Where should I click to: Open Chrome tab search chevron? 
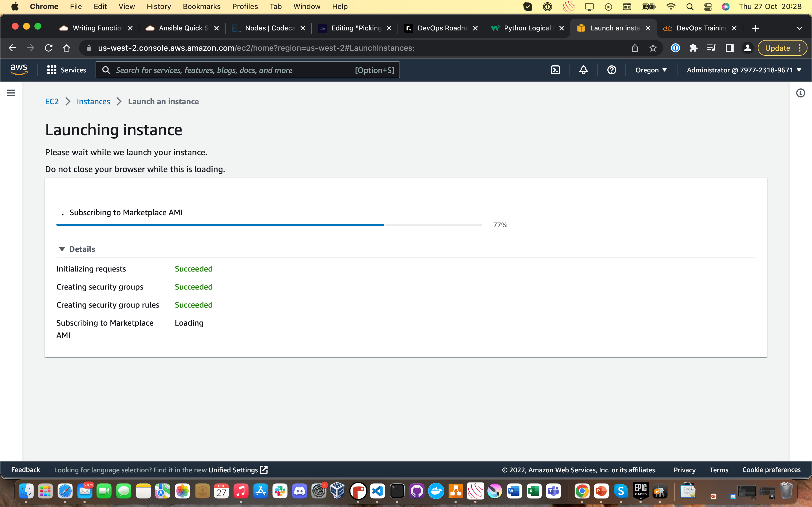click(799, 28)
